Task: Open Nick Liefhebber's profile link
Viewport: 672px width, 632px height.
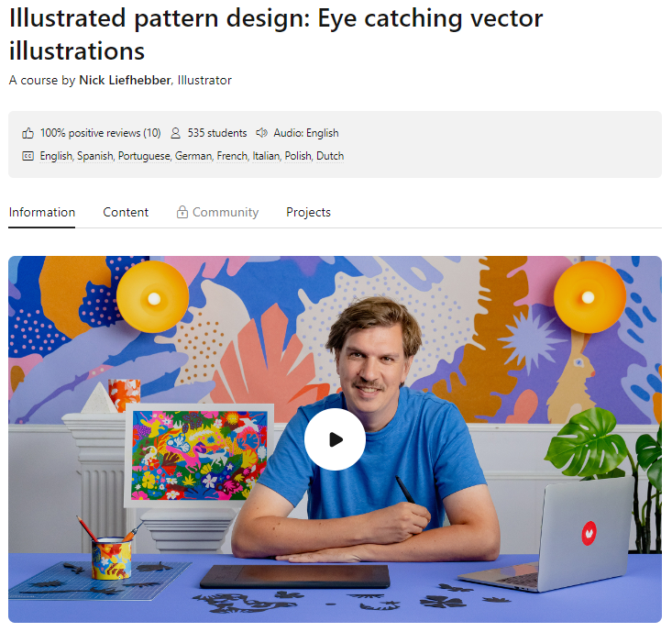Action: tap(125, 80)
